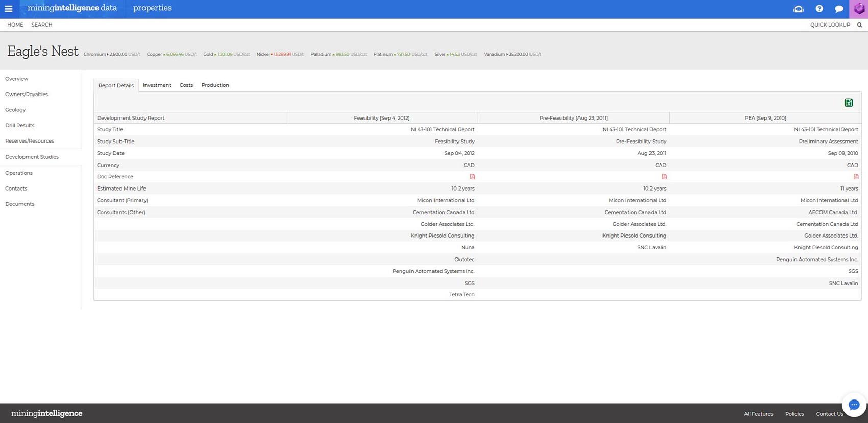Open PEA study PDF document
The width and height of the screenshot is (868, 423).
[x=856, y=177]
